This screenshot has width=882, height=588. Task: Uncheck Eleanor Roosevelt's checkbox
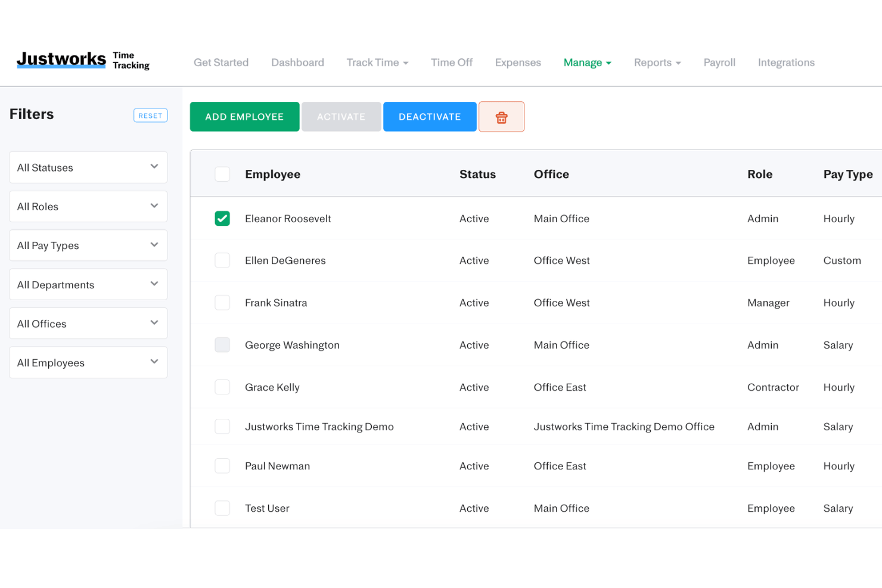[222, 219]
